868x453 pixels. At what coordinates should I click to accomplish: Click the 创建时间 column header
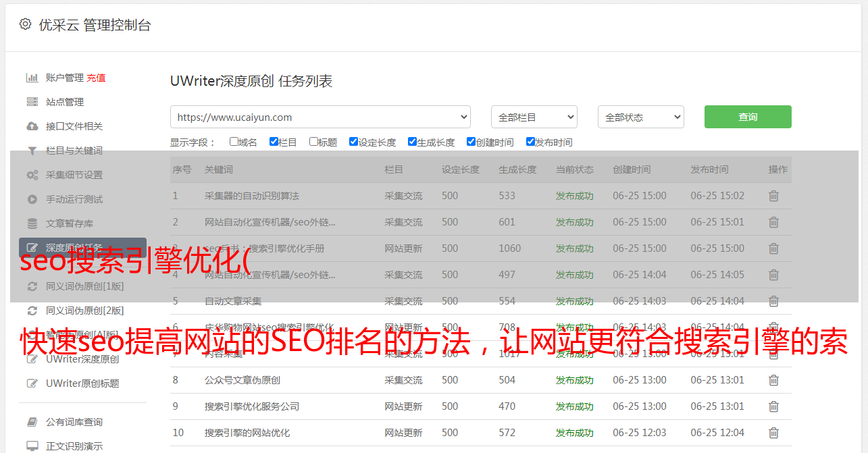(x=632, y=169)
